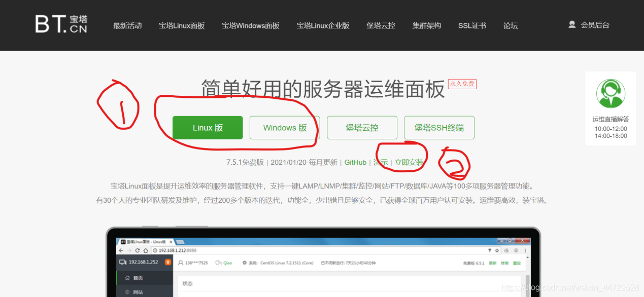Click the 简单好用的服务器运维面板 headline
Image resolution: width=644 pixels, height=297 pixels.
323,89
